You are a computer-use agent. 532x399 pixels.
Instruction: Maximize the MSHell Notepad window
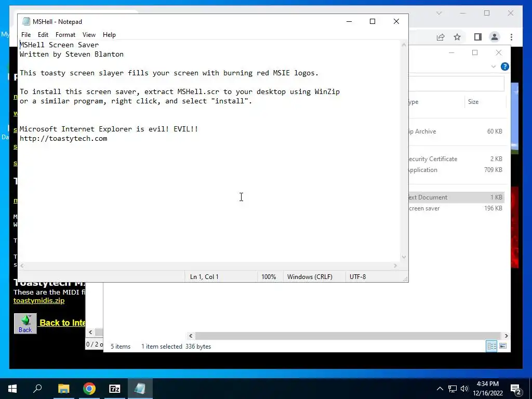pos(373,21)
